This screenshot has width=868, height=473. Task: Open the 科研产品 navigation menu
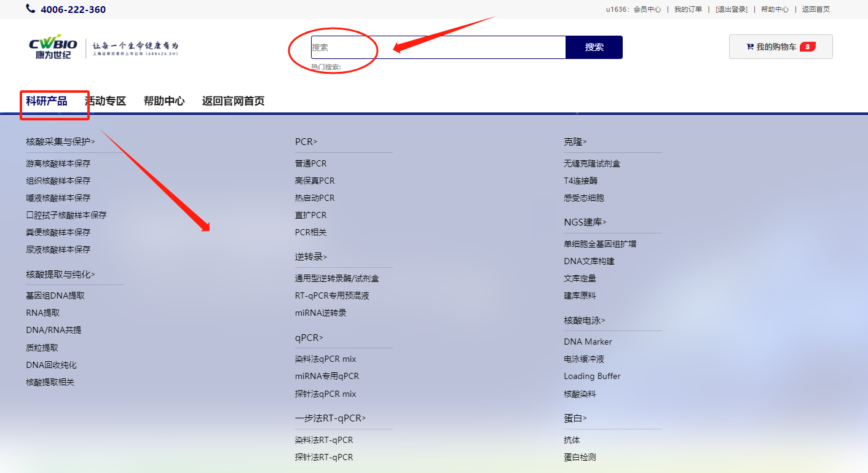[47, 101]
